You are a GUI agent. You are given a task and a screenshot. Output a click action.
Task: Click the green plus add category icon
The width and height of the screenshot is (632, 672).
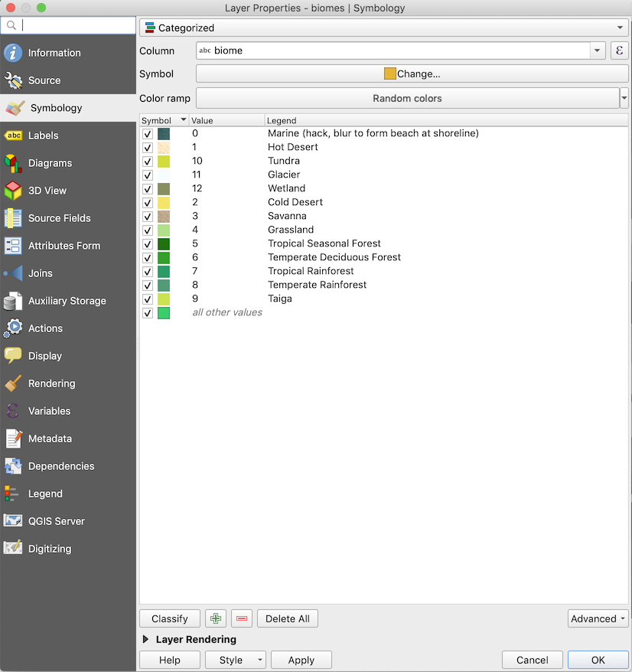(x=217, y=618)
